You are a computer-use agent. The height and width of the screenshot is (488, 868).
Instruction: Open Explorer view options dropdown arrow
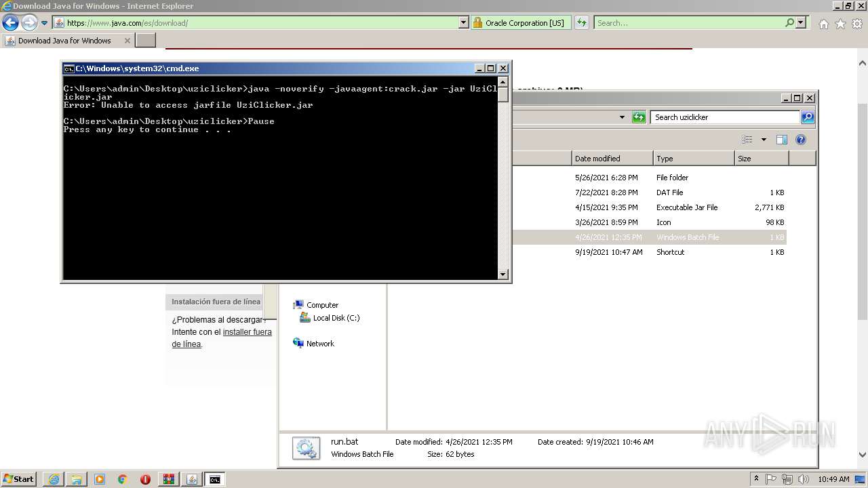click(x=764, y=140)
